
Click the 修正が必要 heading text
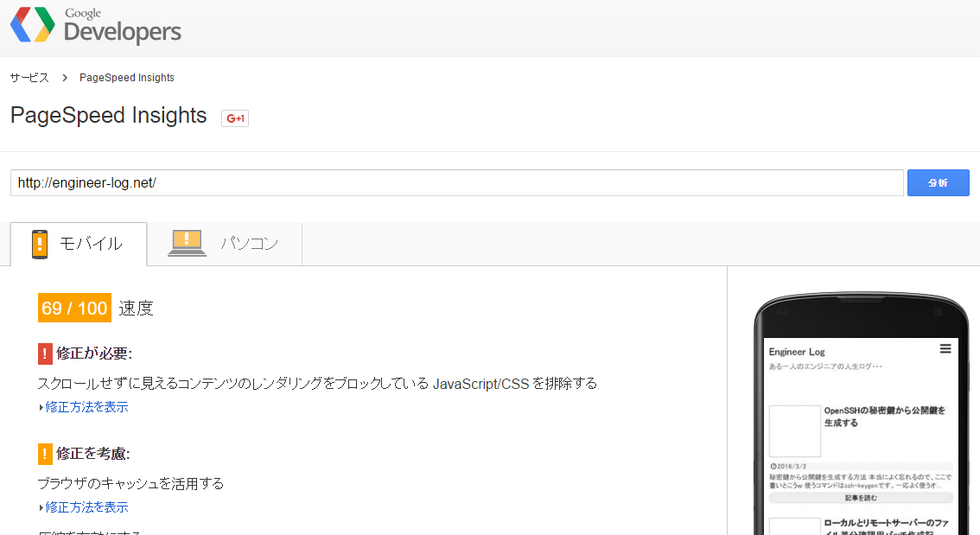pos(94,353)
